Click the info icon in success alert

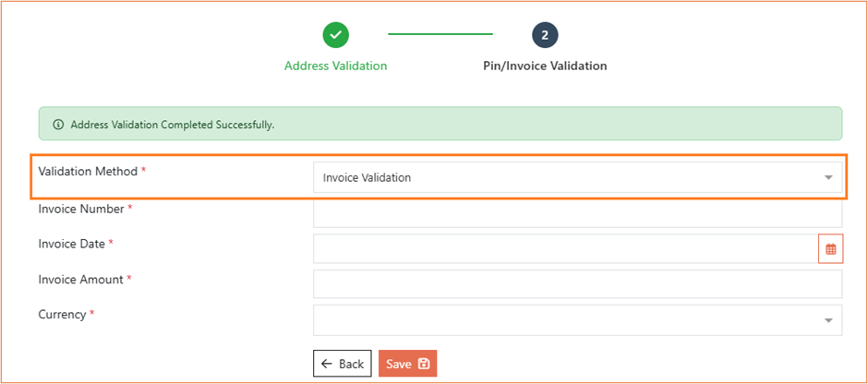tap(58, 125)
